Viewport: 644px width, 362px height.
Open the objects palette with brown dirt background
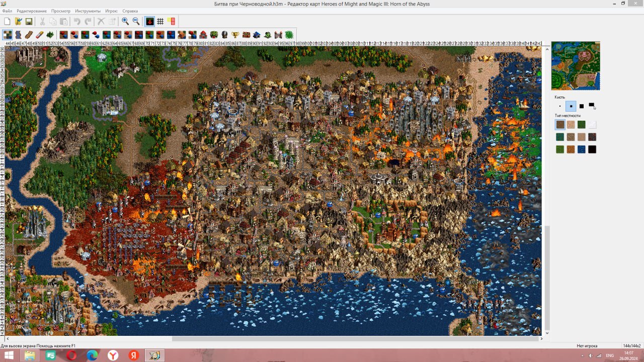[x=63, y=35]
